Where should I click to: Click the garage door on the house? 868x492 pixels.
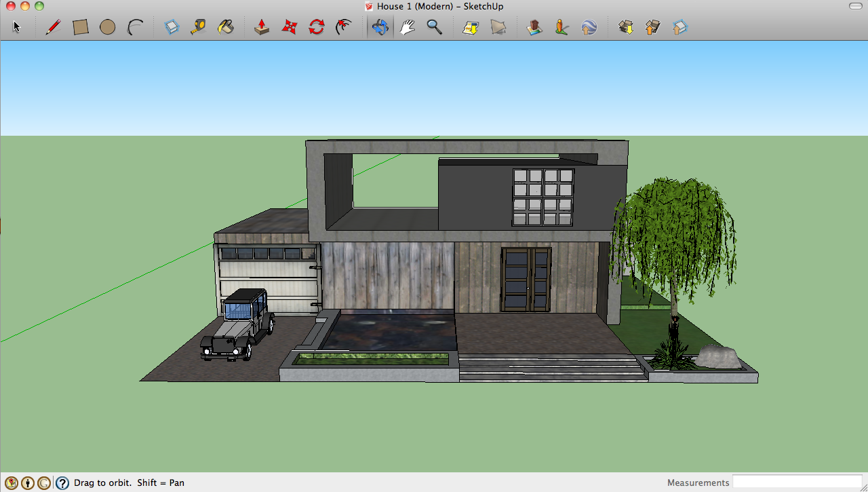pos(269,280)
